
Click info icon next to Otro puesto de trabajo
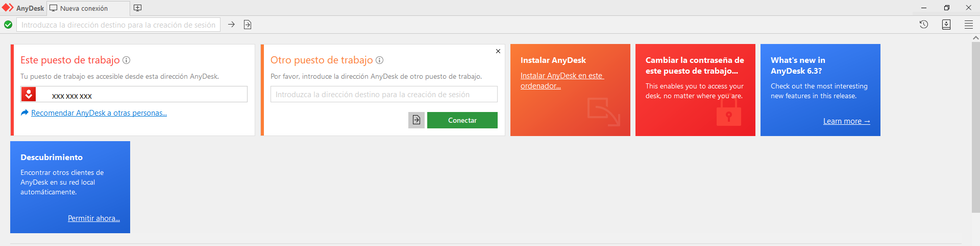(379, 60)
